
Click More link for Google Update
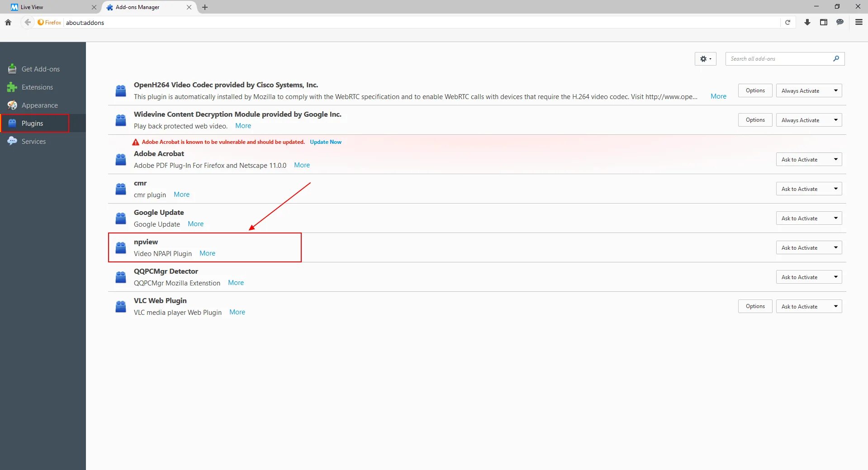click(195, 224)
